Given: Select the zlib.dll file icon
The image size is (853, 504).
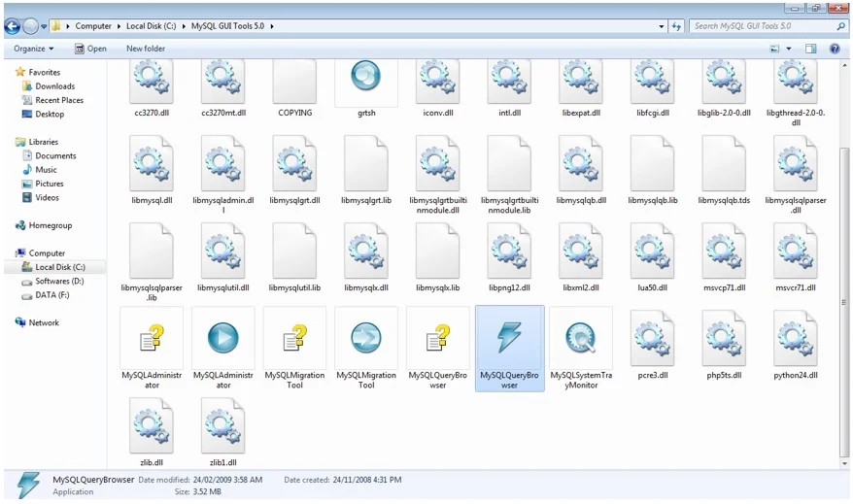Looking at the screenshot, I should click(152, 425).
